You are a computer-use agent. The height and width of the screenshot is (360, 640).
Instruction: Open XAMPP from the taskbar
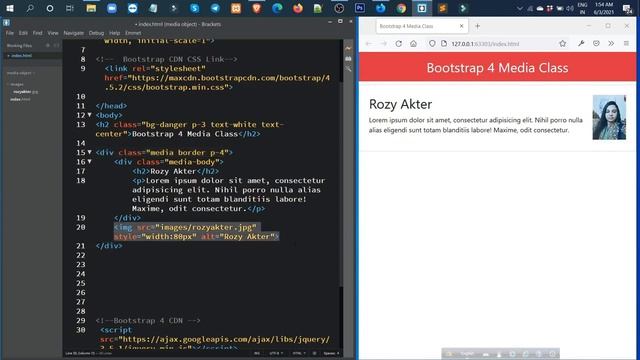[236, 8]
